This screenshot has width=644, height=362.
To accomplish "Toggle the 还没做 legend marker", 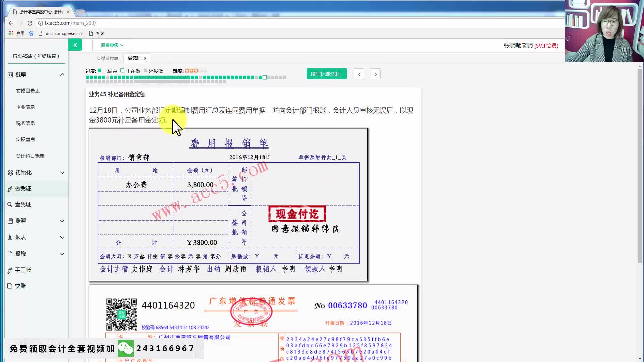I will 146,71.
